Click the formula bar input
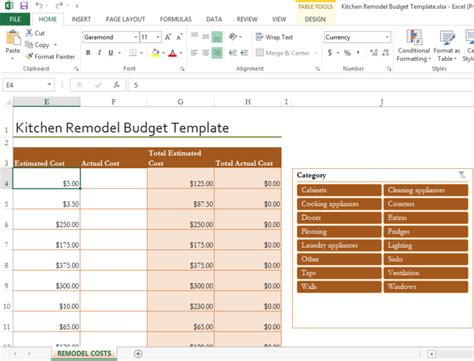The height and width of the screenshot is (361, 474). click(301, 85)
